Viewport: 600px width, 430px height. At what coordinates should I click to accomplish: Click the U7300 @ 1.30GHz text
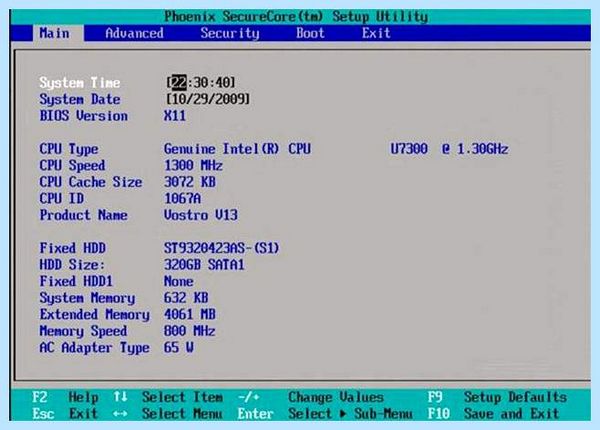449,149
